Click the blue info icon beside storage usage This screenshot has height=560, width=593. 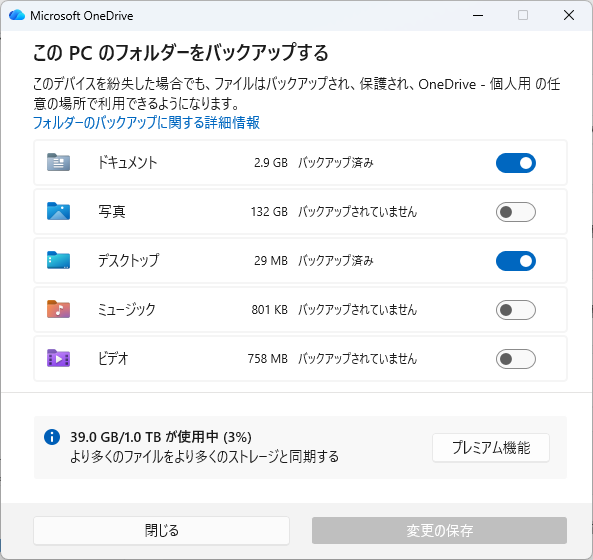pos(52,437)
